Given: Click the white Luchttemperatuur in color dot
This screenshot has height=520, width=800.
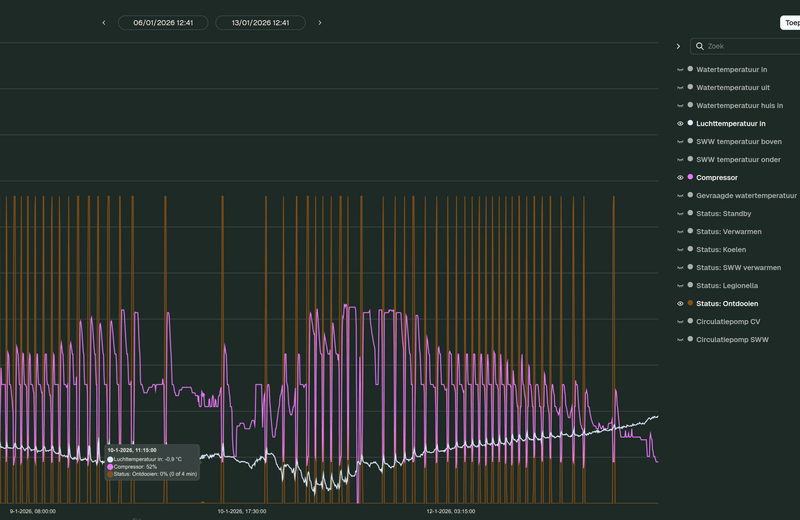Looking at the screenshot, I should coord(690,123).
